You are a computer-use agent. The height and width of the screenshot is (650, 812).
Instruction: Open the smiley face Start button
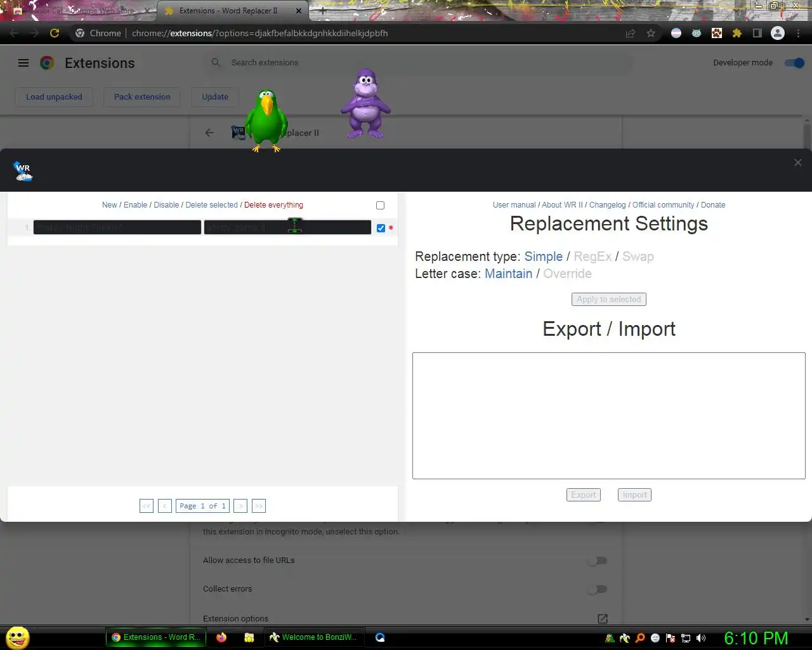pos(18,638)
